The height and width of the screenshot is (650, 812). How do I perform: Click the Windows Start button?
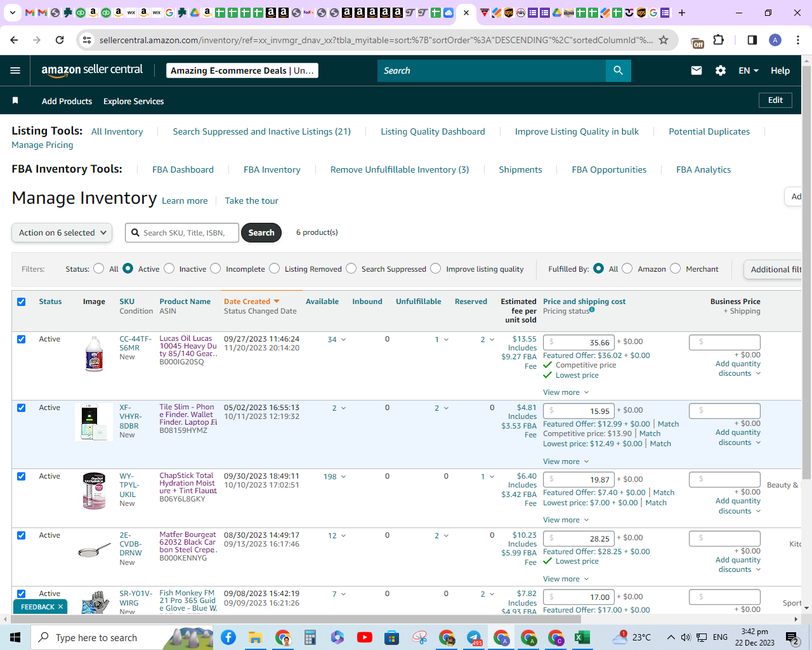click(15, 637)
